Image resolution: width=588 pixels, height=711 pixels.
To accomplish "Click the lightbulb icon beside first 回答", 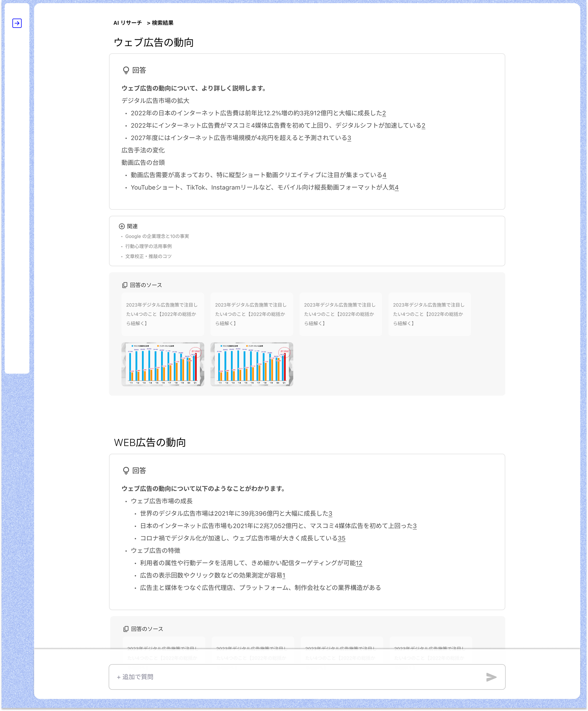I will (x=126, y=70).
